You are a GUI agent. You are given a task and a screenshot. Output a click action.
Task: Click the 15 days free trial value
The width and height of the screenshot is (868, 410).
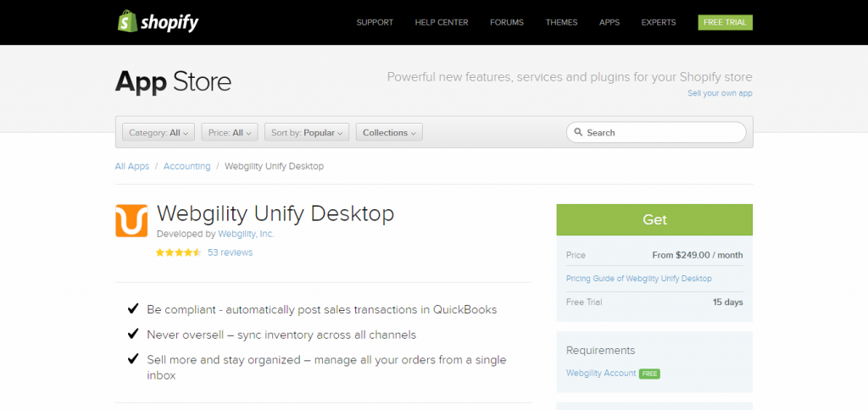pos(728,302)
